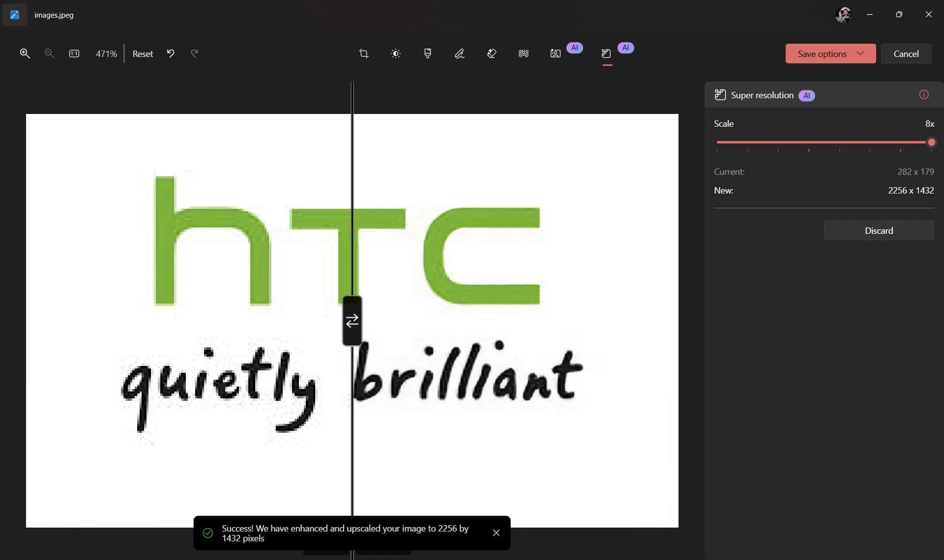Image resolution: width=944 pixels, height=560 pixels.
Task: Open the brightness adjustment tool
Action: [x=396, y=54]
